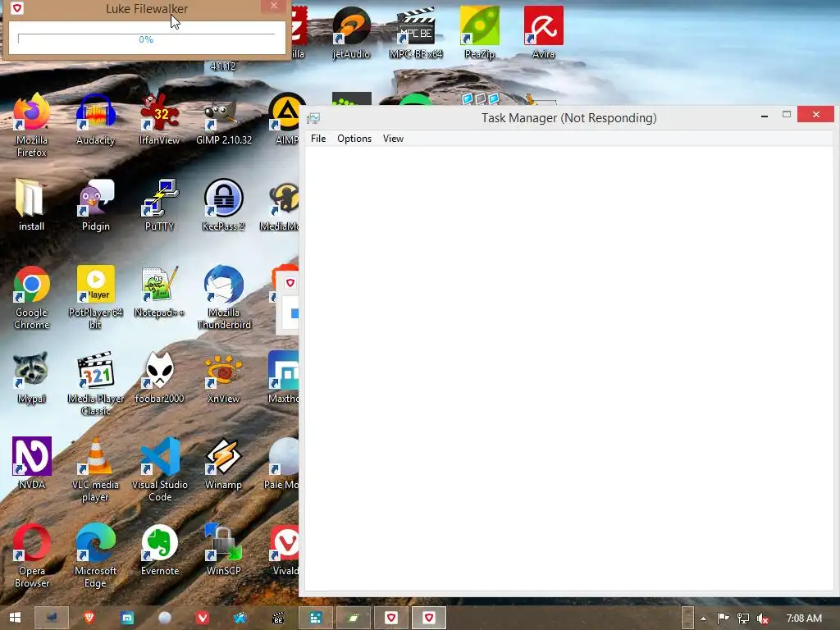The image size is (840, 630).
Task: Click the muted volume tray icon
Action: (763, 619)
